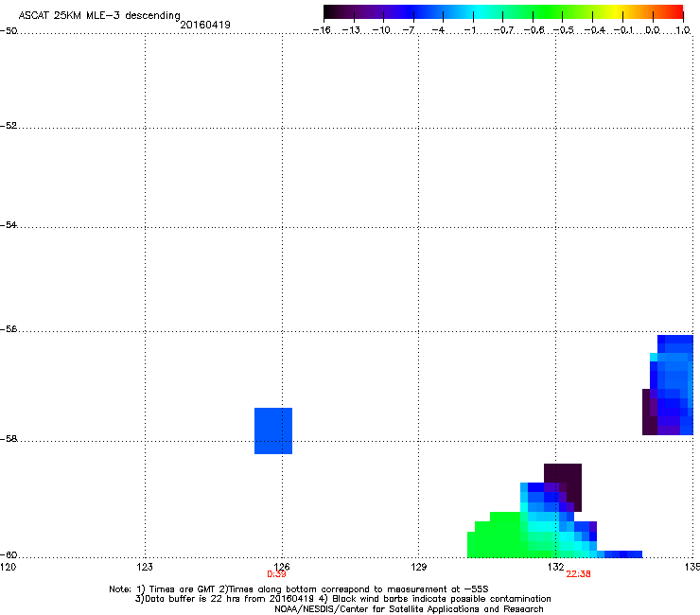Click the isolated blue data block near 126
This screenshot has width=700, height=615.
coord(273,431)
